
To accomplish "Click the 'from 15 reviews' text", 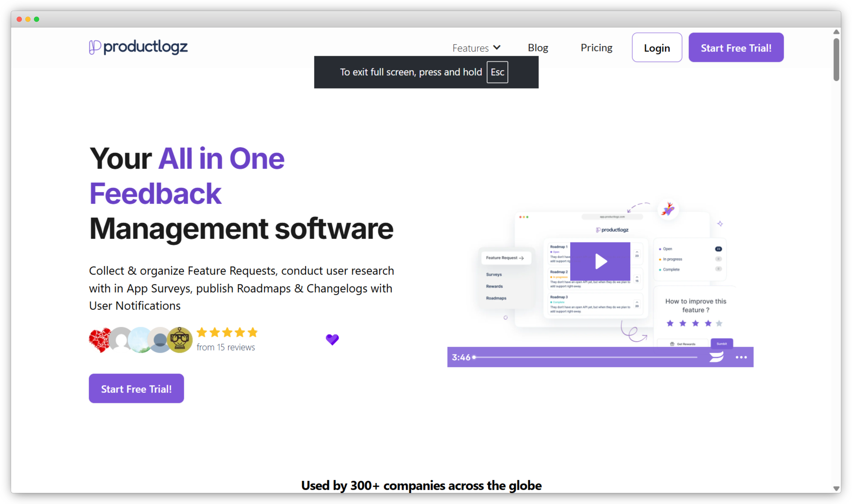I will click(226, 347).
